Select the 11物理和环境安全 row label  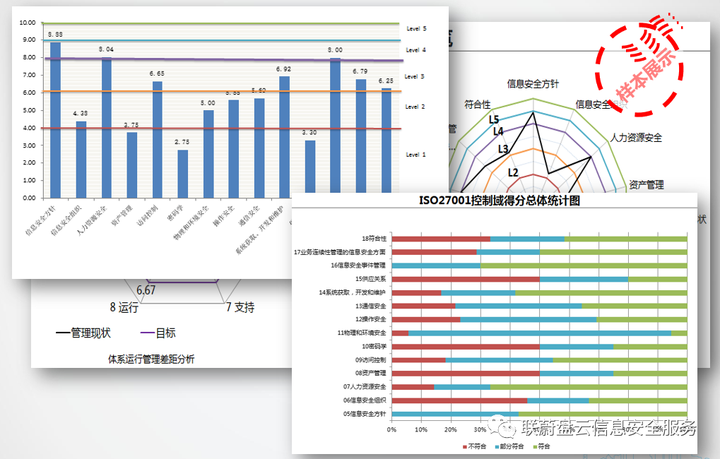click(362, 333)
